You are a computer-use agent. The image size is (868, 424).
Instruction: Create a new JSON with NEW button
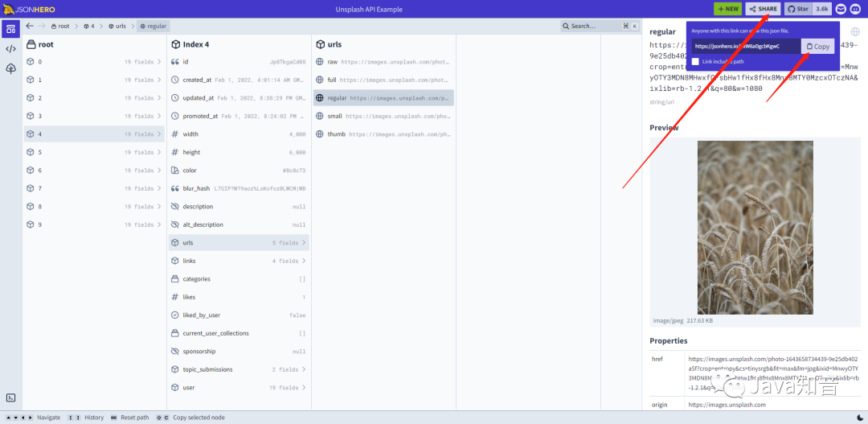pos(728,9)
